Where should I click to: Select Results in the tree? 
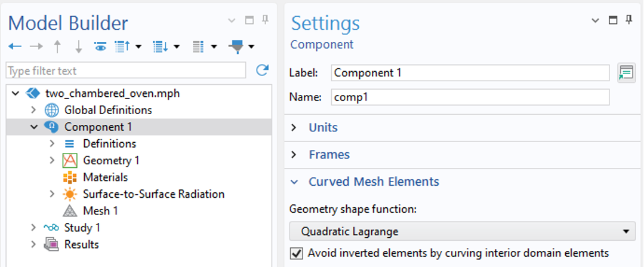(x=81, y=244)
